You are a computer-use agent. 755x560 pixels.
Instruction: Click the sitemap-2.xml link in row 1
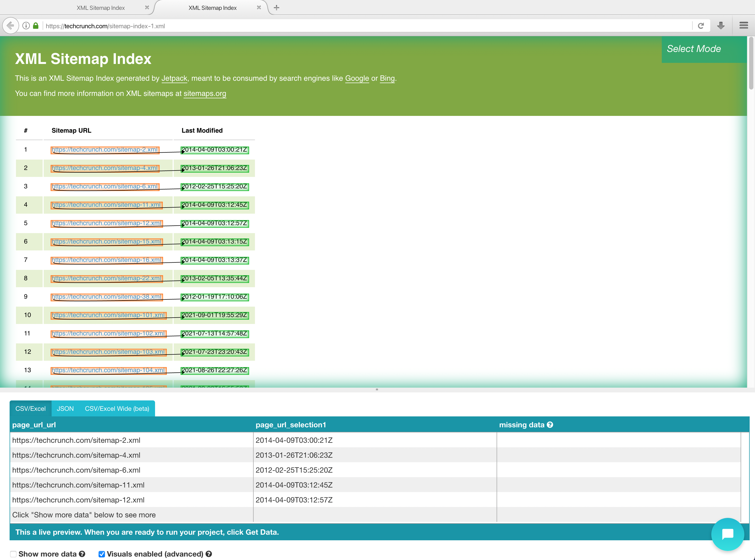point(105,150)
